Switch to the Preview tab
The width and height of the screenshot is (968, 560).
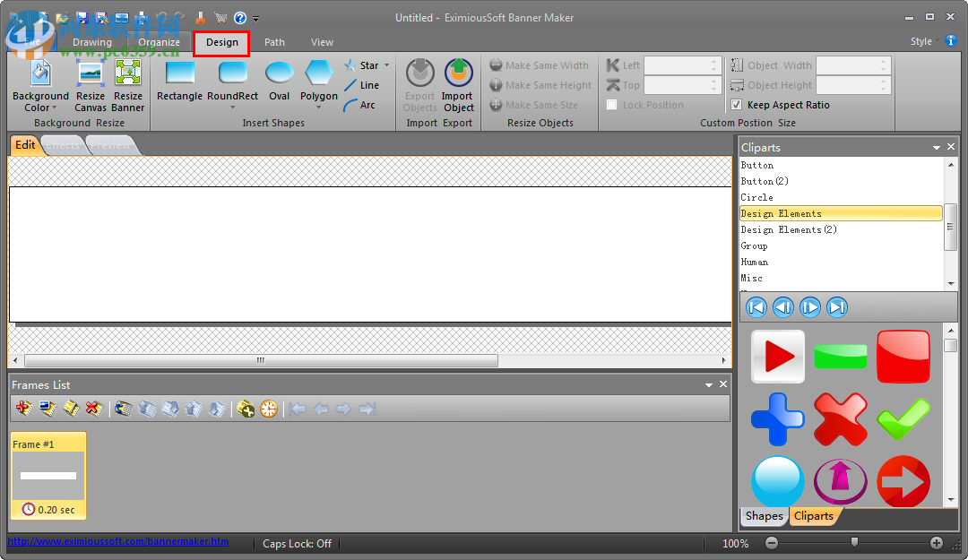109,144
